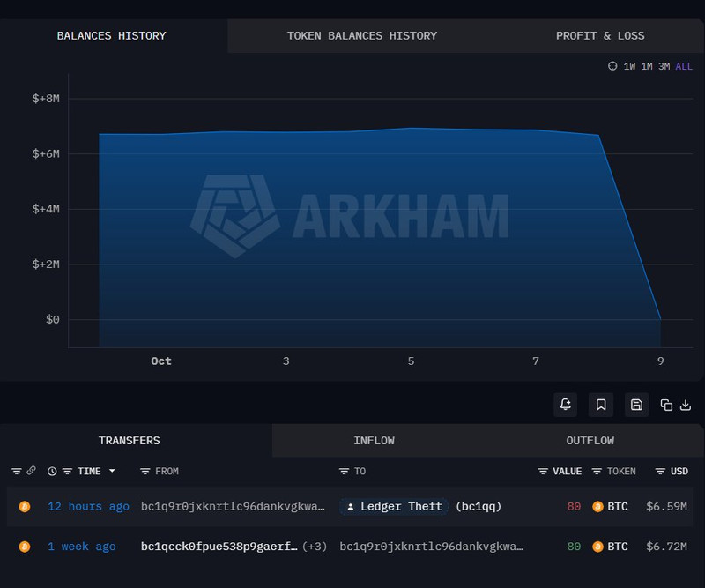Open Profit & Loss tab
This screenshot has height=588, width=705.
600,35
